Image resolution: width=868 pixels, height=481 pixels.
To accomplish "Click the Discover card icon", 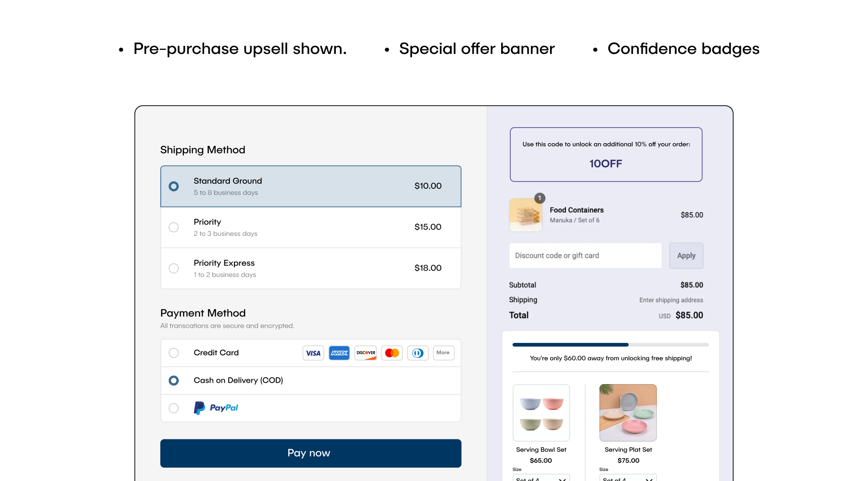I will click(x=365, y=353).
